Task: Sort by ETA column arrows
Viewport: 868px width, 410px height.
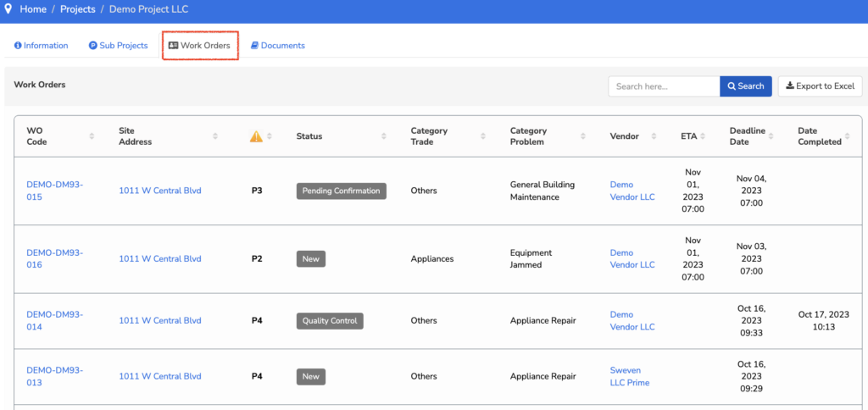Action: pos(703,136)
